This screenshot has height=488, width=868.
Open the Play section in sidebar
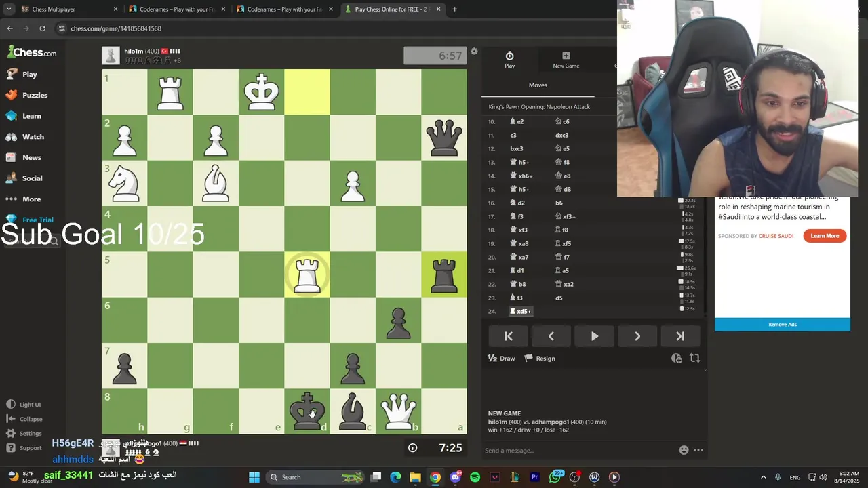[x=22, y=75]
